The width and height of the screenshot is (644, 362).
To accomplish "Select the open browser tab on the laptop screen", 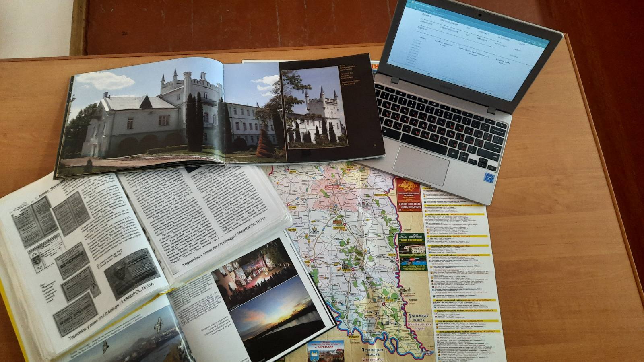I will [x=423, y=4].
